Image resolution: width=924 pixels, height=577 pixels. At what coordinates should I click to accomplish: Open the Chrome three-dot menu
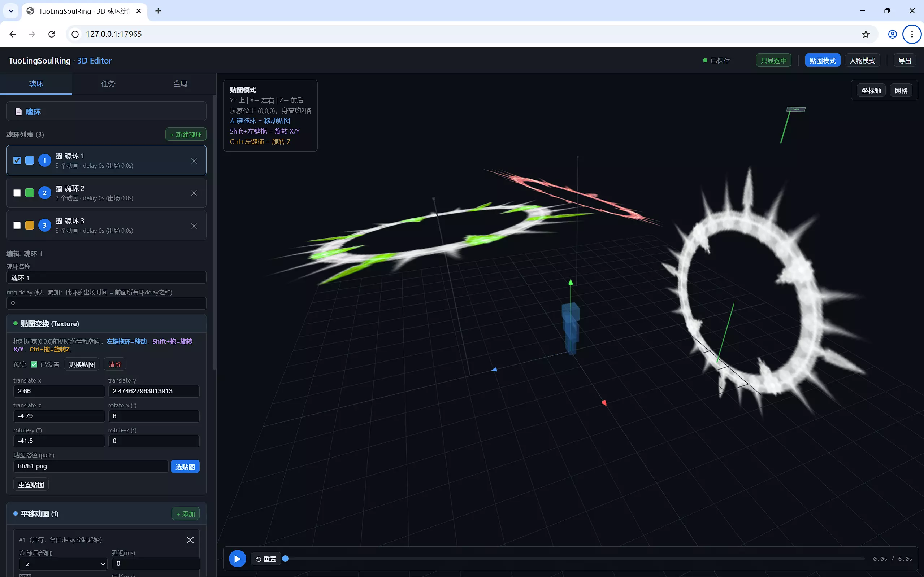pos(912,34)
